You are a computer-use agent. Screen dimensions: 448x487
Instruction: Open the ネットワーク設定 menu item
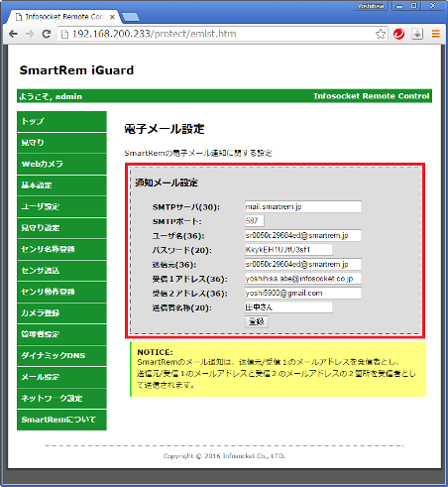61,399
